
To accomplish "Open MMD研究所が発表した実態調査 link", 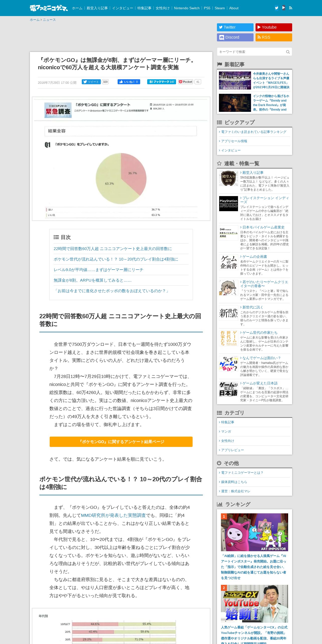I will pyautogui.click(x=113, y=515).
